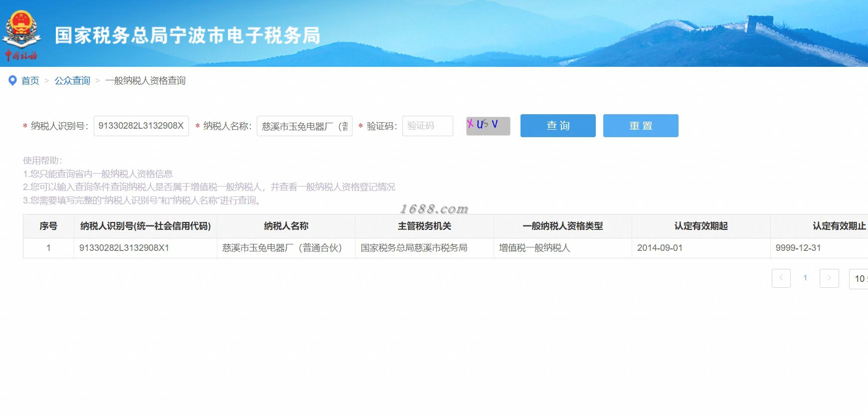Click the 重置 button

(641, 126)
